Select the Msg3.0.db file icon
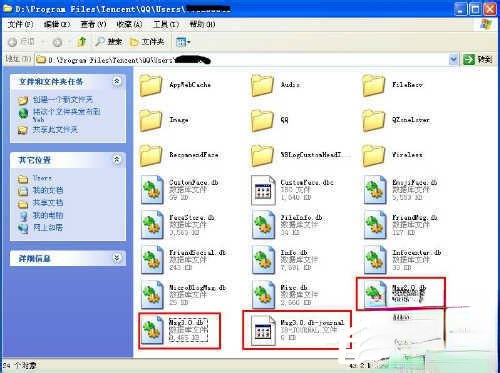Image resolution: width=500 pixels, height=373 pixels. pos(152,330)
